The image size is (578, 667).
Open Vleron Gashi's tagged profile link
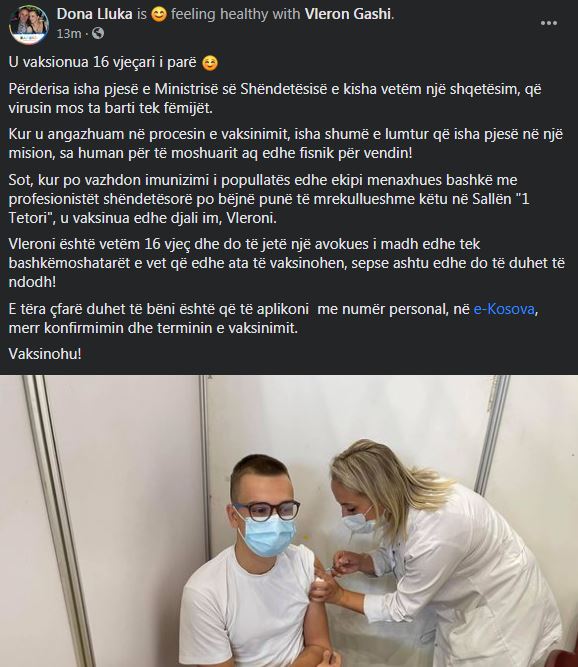coord(347,14)
